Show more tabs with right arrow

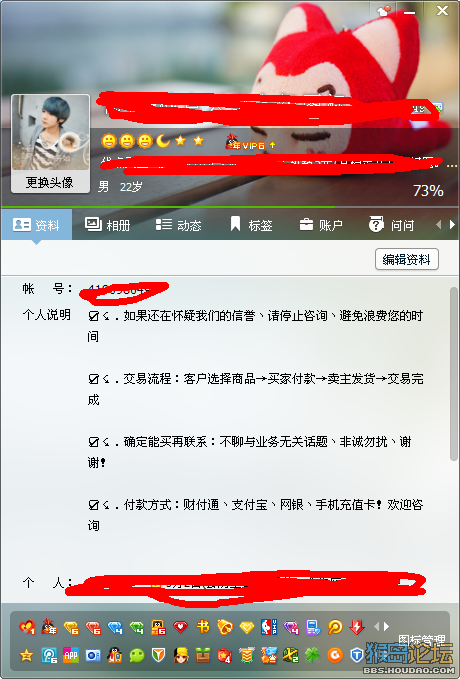pos(452,224)
